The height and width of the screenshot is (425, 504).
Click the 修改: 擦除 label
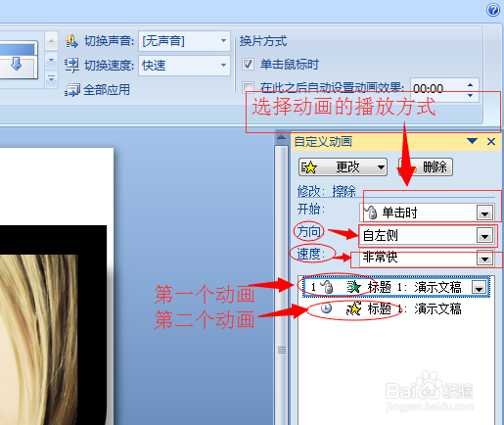click(327, 191)
